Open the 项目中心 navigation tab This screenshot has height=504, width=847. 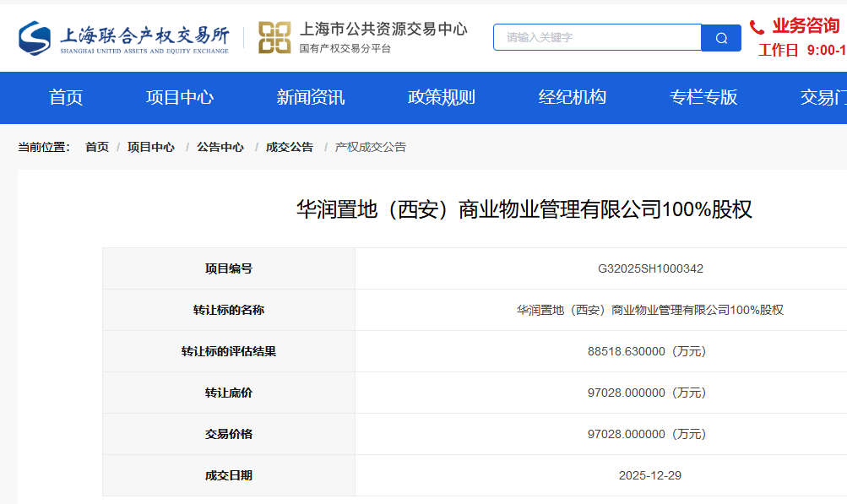click(x=180, y=98)
